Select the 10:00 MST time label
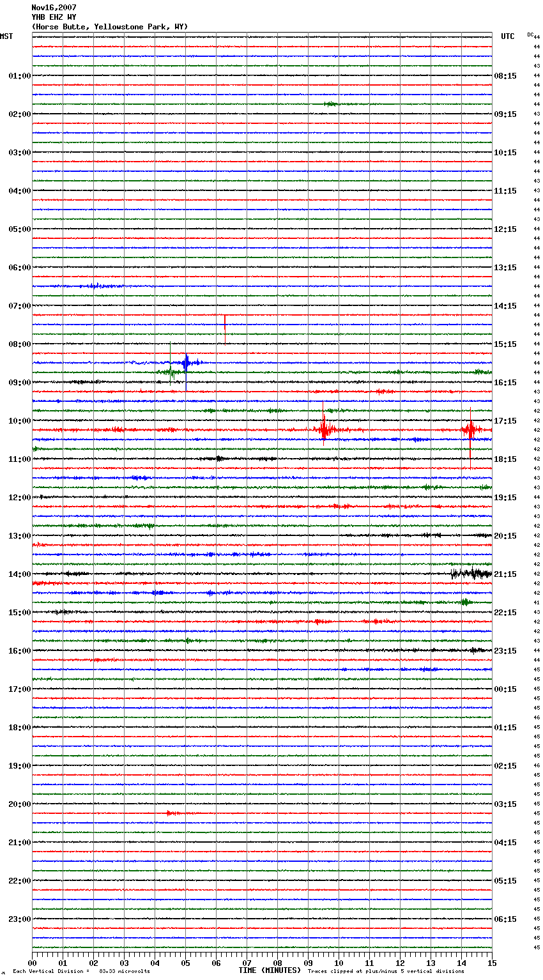 pos(20,421)
